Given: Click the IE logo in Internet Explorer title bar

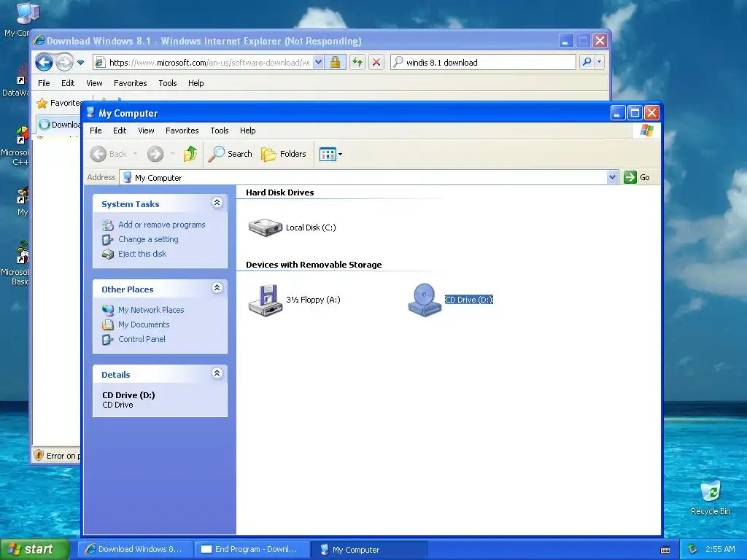Looking at the screenshot, I should (39, 41).
